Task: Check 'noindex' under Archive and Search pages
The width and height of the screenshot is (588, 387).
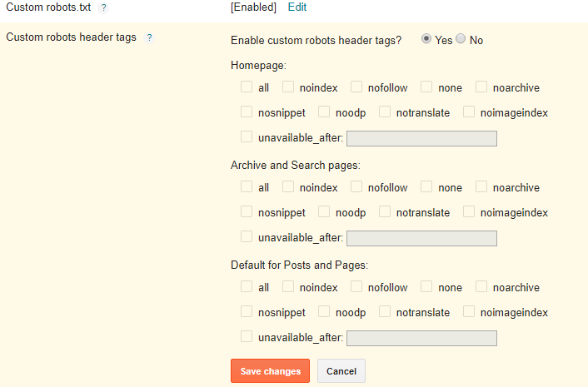Action: [x=288, y=186]
